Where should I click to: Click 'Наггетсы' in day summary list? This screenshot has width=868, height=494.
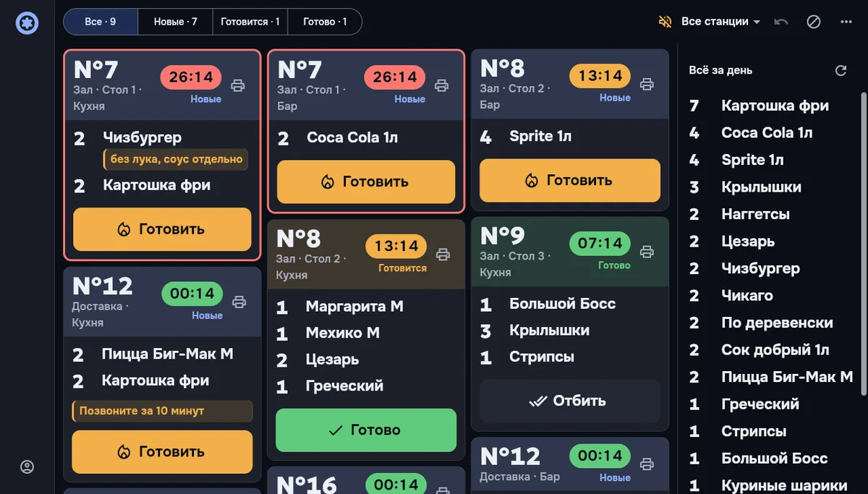click(755, 214)
